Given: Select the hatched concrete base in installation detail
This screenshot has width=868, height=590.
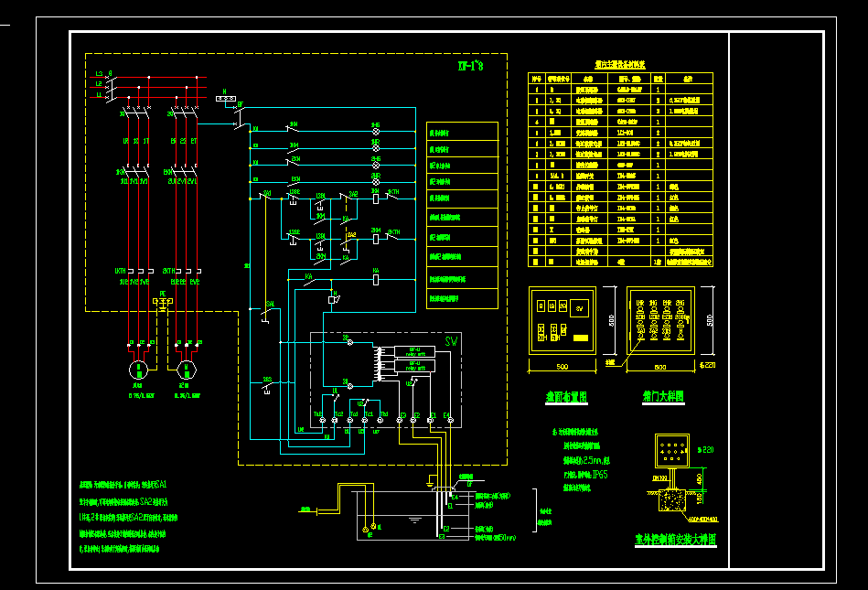Looking at the screenshot, I should [672, 500].
